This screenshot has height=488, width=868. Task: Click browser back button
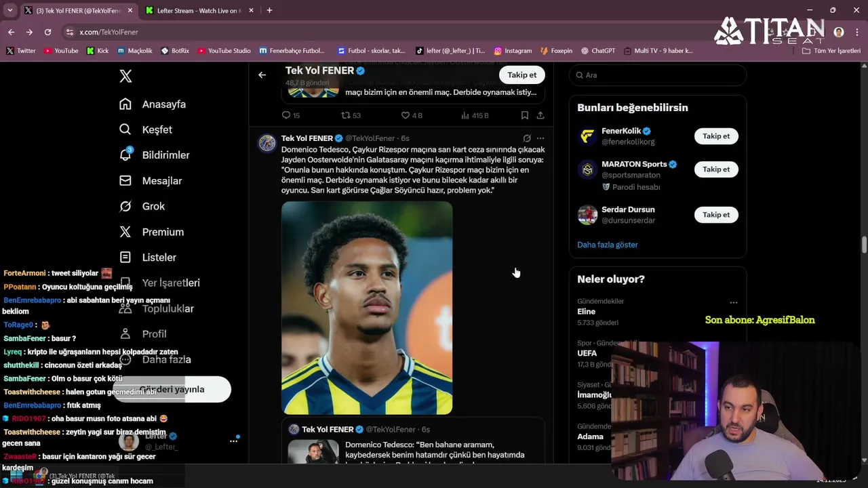pyautogui.click(x=11, y=32)
